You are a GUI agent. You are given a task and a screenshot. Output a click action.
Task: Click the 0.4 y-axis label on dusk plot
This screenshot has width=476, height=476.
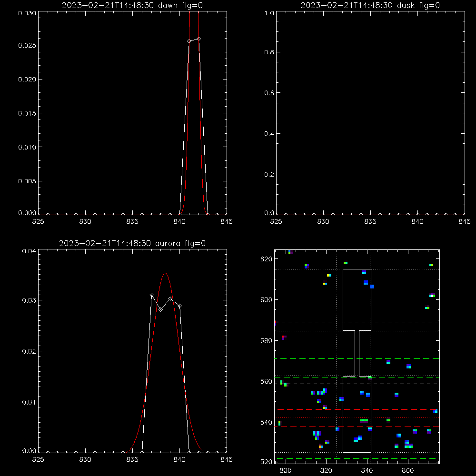pos(269,134)
